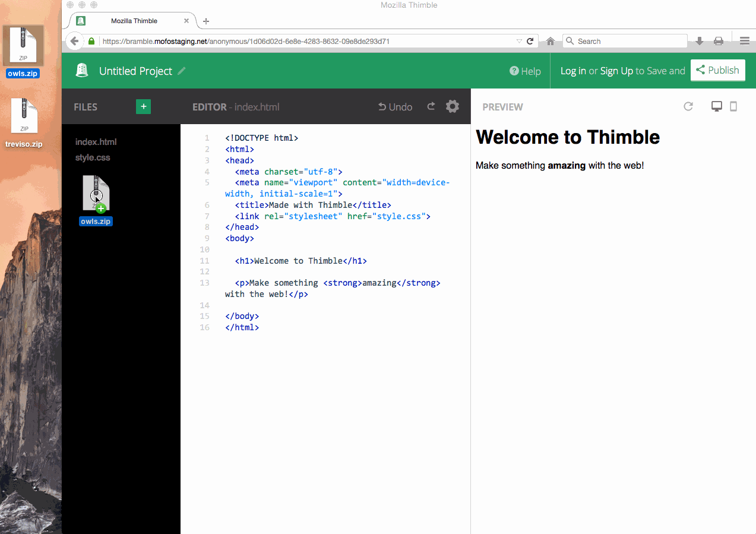Click the title tag line in editor

[x=313, y=205]
